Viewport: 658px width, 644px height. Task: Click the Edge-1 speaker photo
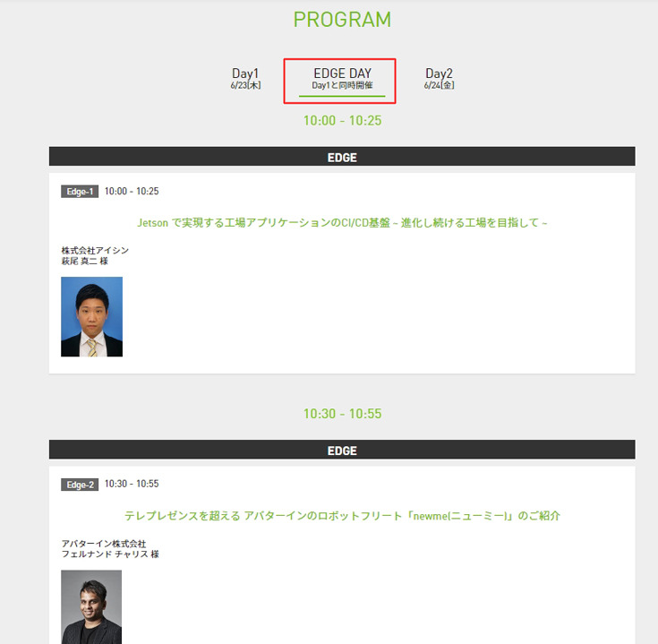coord(91,317)
